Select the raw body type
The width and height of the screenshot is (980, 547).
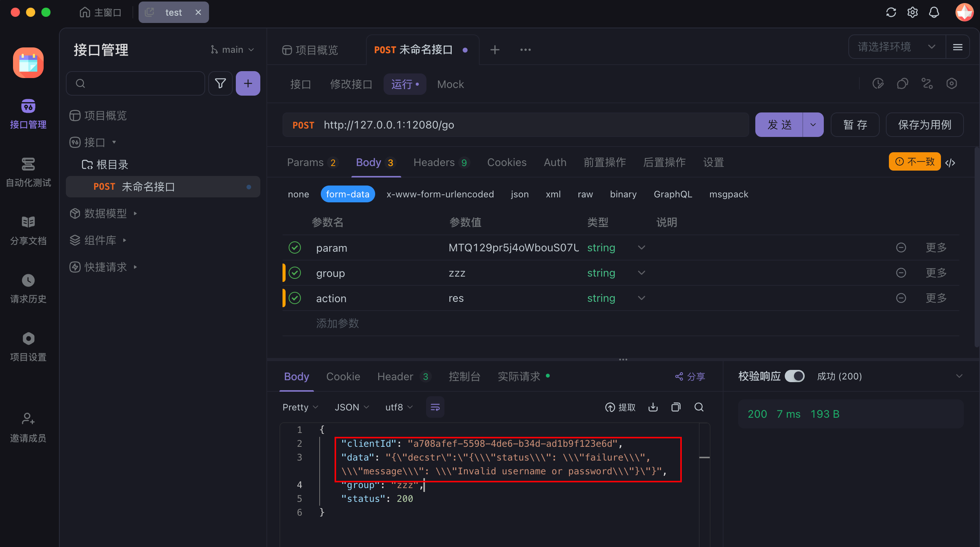point(585,194)
